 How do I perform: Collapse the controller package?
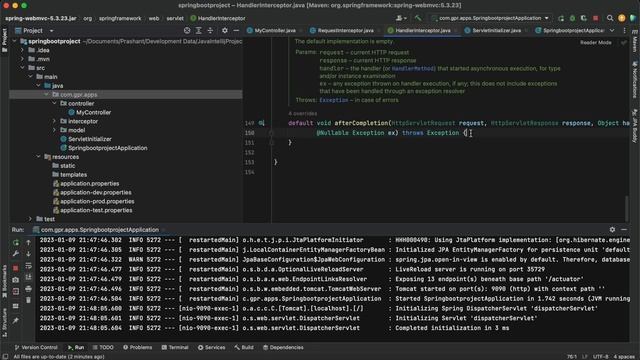pyautogui.click(x=54, y=103)
